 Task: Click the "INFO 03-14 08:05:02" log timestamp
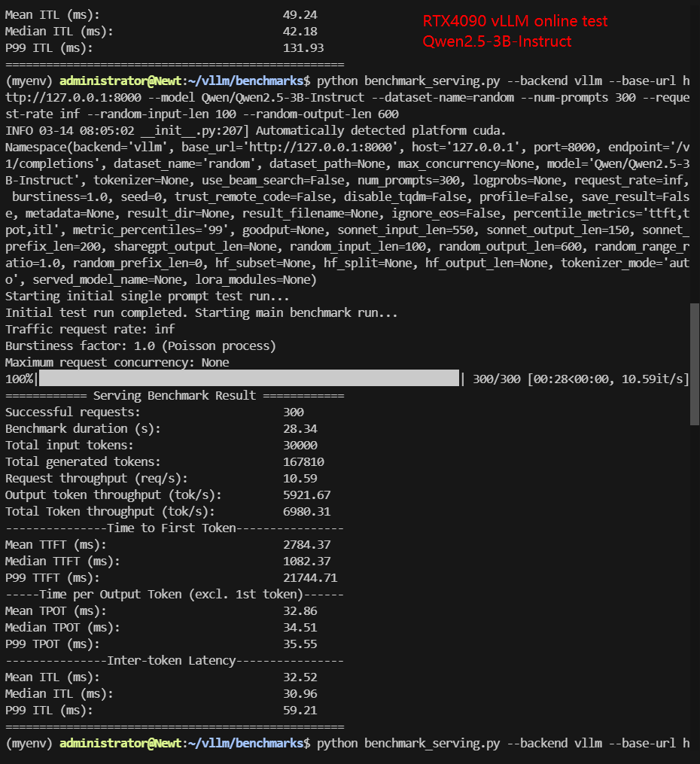tap(64, 130)
